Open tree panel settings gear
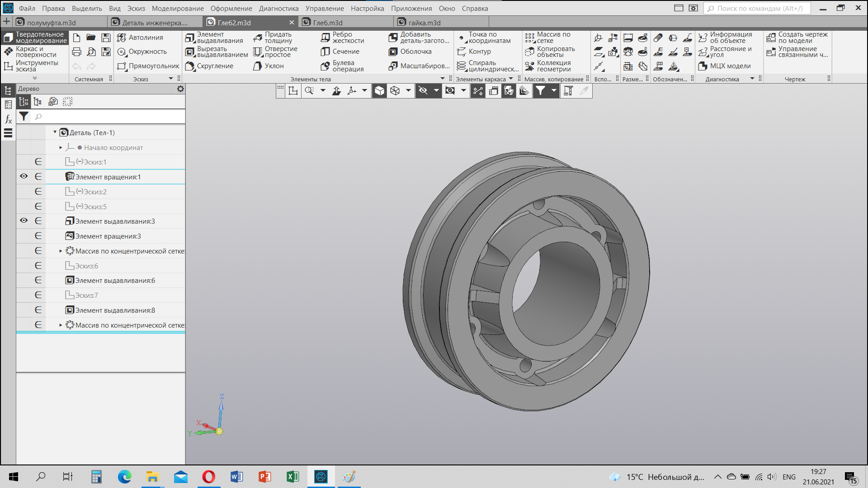 tap(180, 89)
